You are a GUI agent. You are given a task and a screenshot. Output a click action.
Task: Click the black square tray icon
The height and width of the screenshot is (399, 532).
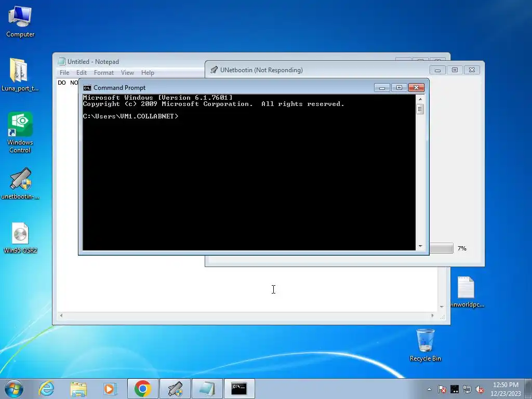[455, 389]
